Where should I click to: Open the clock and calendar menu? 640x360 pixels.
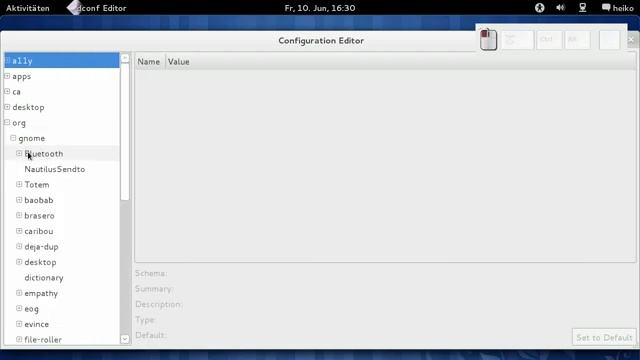coord(320,8)
